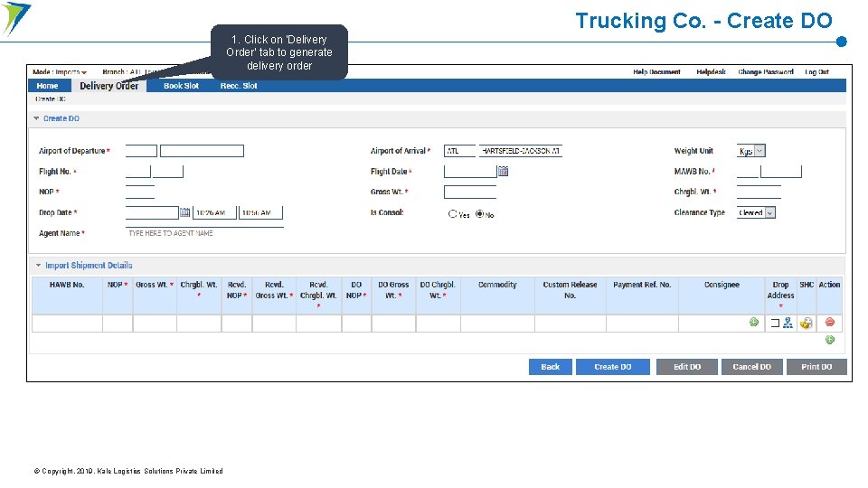Open the Helpdesk link
The image size is (868, 488).
(x=711, y=72)
